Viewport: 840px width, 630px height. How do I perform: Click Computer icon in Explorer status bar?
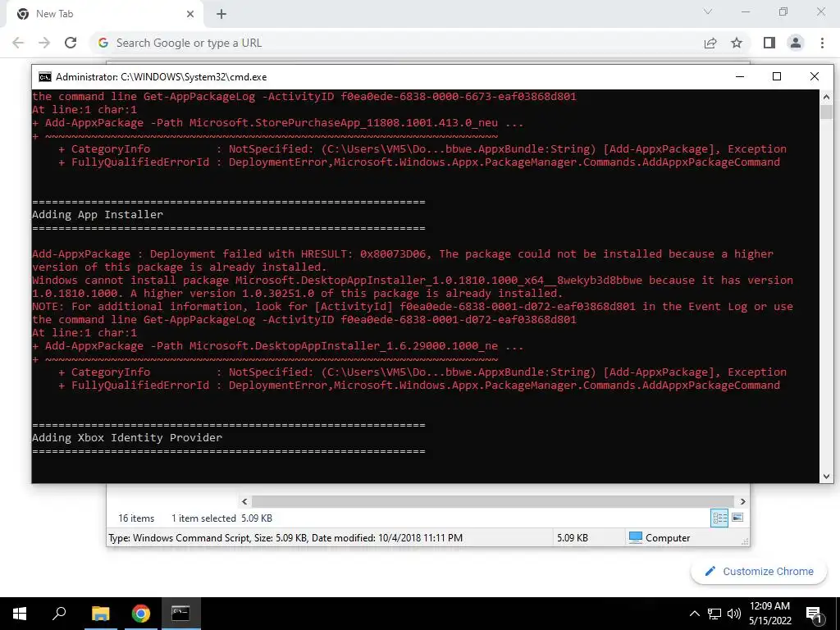click(636, 537)
